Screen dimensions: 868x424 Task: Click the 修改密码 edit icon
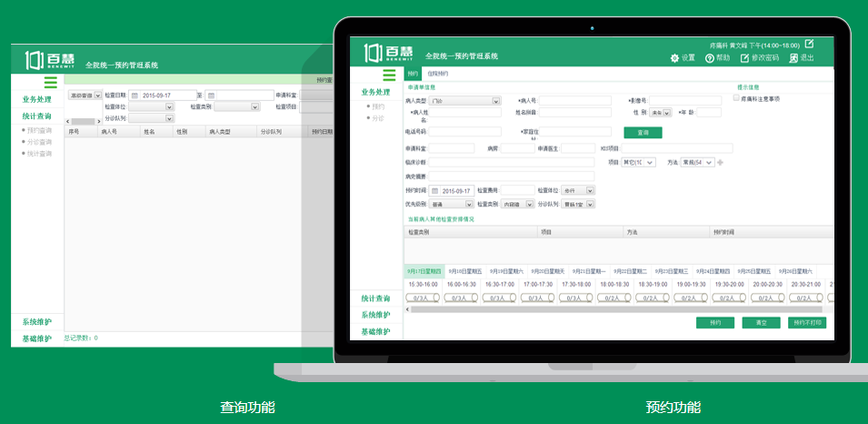pyautogui.click(x=744, y=58)
